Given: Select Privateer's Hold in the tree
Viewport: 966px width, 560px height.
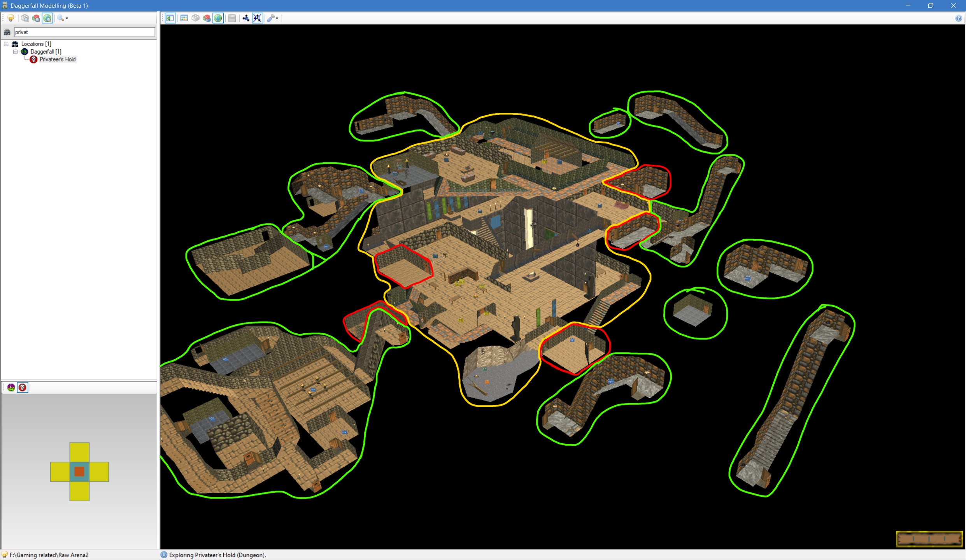Looking at the screenshot, I should 57,59.
